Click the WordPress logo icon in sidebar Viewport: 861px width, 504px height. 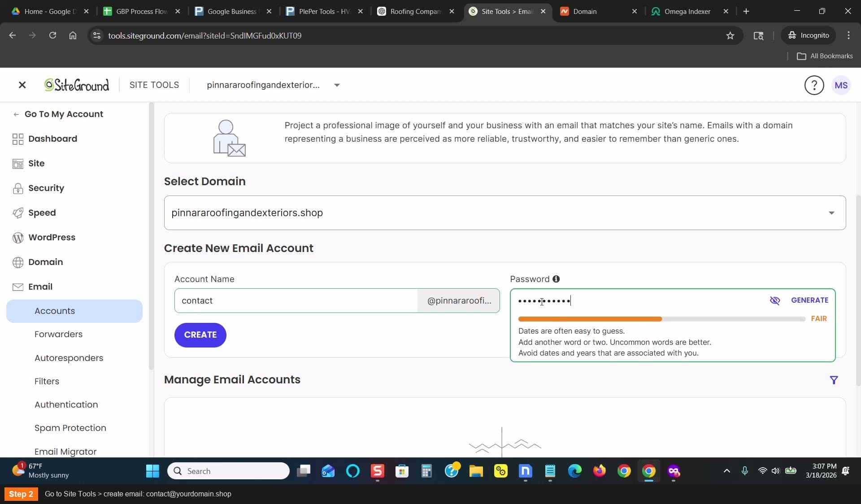[x=18, y=238]
